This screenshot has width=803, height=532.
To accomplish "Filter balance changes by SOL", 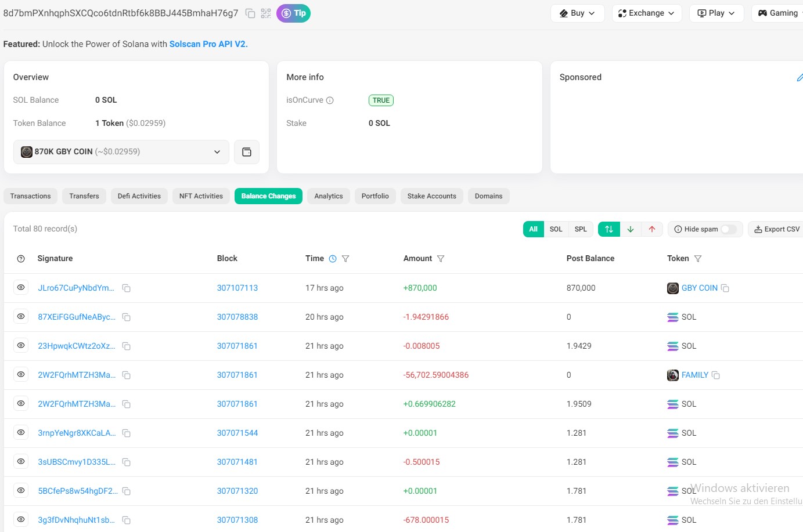I will click(x=556, y=229).
